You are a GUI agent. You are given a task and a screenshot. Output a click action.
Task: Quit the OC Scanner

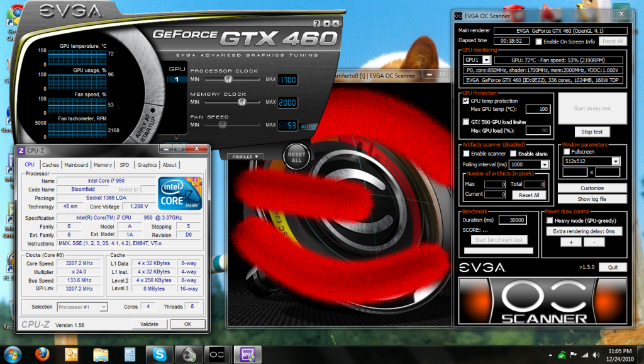(613, 267)
